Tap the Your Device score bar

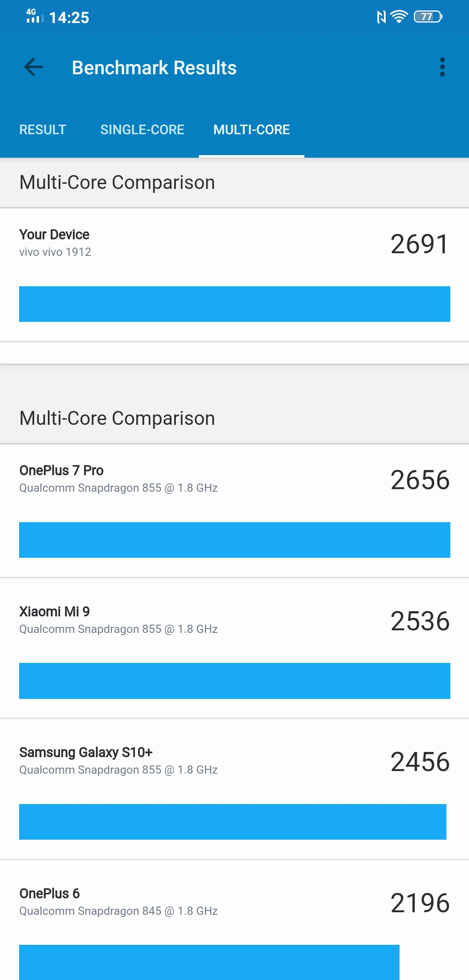[234, 304]
